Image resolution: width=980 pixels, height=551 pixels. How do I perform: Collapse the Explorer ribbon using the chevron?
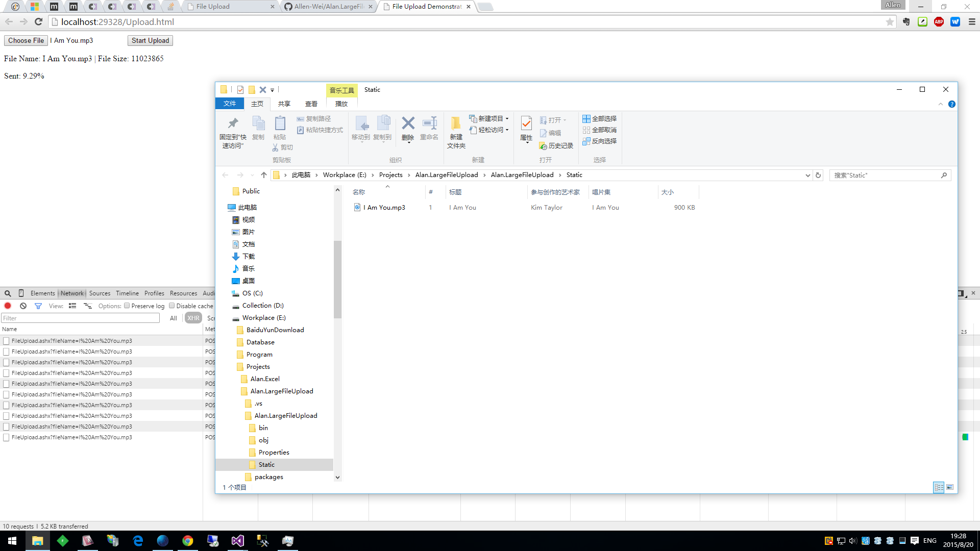click(941, 104)
